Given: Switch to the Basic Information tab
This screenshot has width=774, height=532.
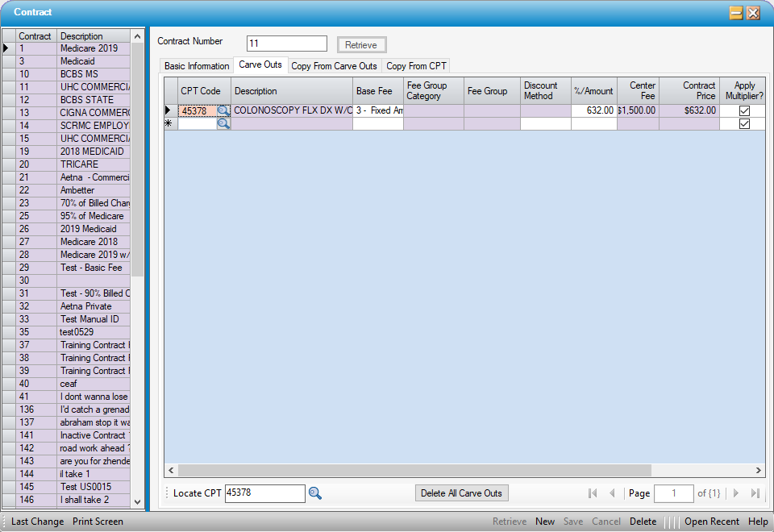Looking at the screenshot, I should pos(197,66).
